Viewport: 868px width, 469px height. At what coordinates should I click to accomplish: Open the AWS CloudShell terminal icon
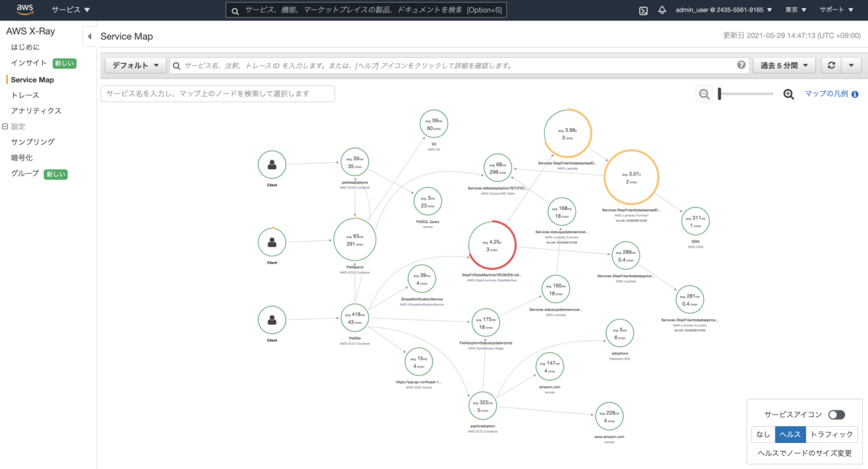coord(643,10)
